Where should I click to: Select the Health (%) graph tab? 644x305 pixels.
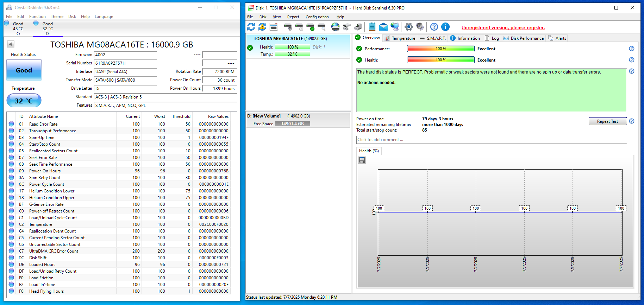pos(369,151)
